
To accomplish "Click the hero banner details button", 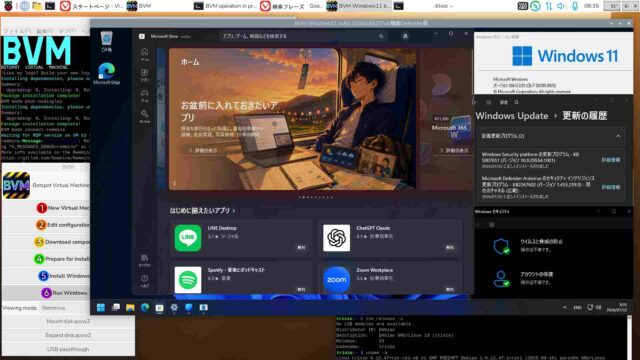I will tap(203, 151).
